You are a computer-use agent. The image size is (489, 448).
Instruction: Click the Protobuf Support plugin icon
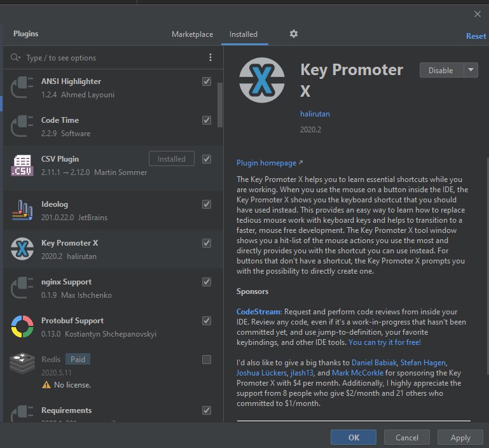(22, 326)
